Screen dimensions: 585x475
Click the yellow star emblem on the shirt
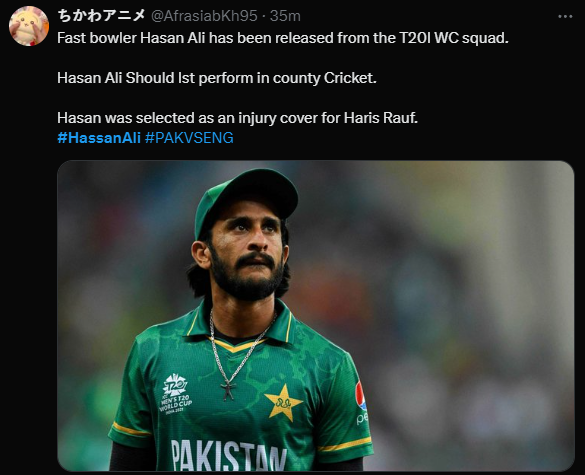[x=283, y=403]
